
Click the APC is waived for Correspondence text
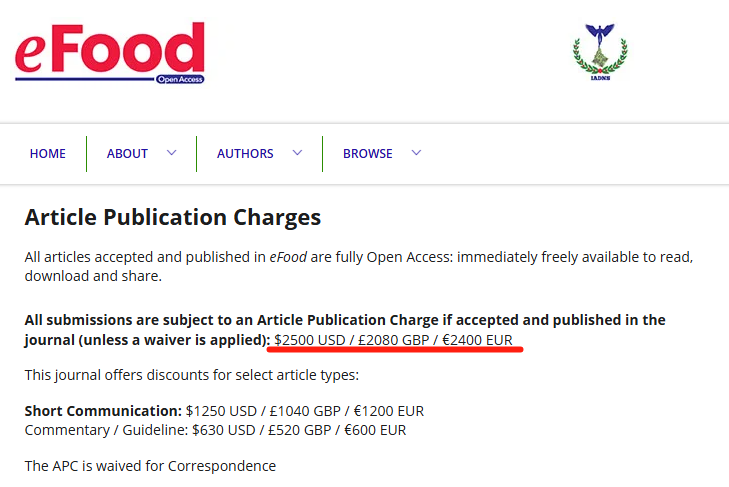[150, 466]
